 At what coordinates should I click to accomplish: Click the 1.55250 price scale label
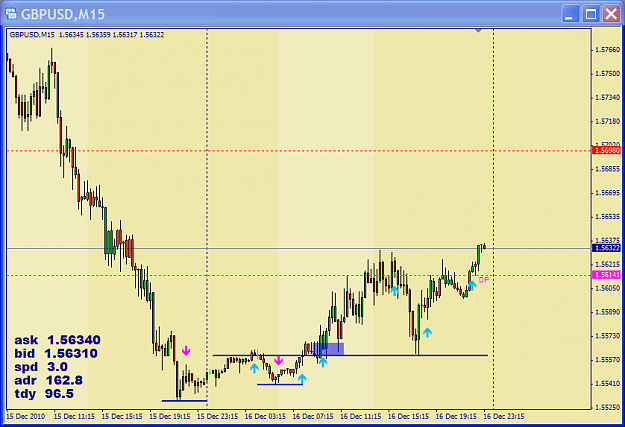[x=607, y=407]
